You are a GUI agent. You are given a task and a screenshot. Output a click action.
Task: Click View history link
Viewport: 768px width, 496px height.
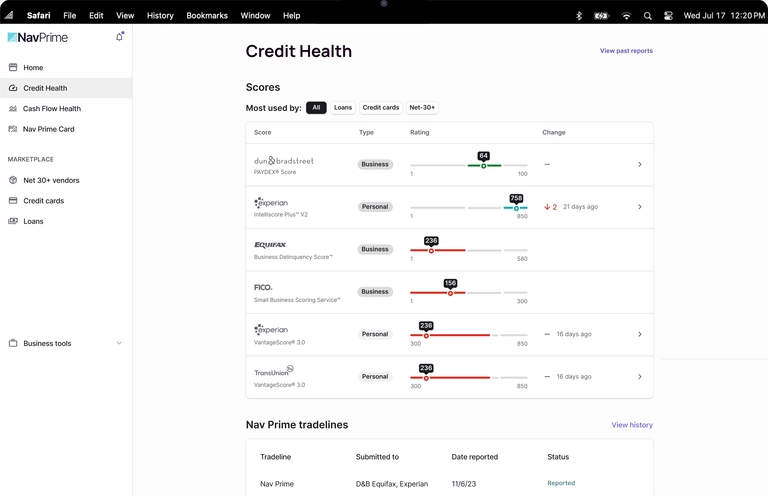pos(632,425)
